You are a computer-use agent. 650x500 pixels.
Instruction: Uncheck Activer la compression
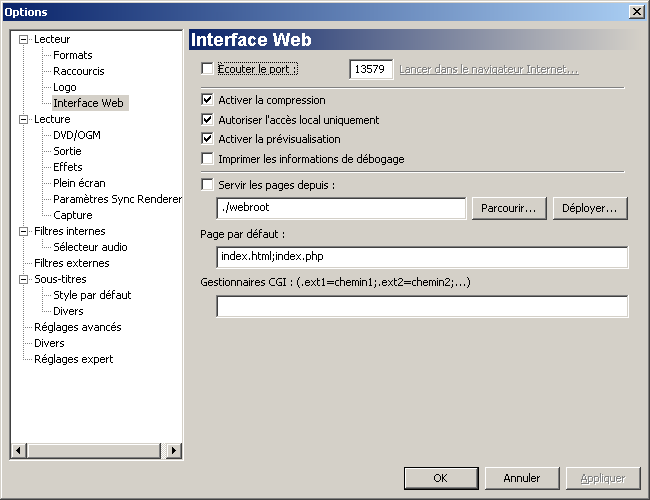pyautogui.click(x=207, y=100)
